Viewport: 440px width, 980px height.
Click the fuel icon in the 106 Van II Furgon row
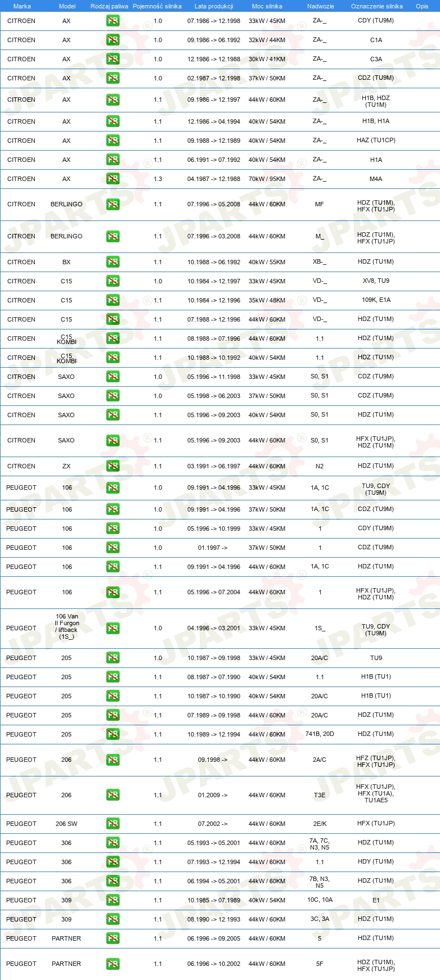[x=113, y=628]
